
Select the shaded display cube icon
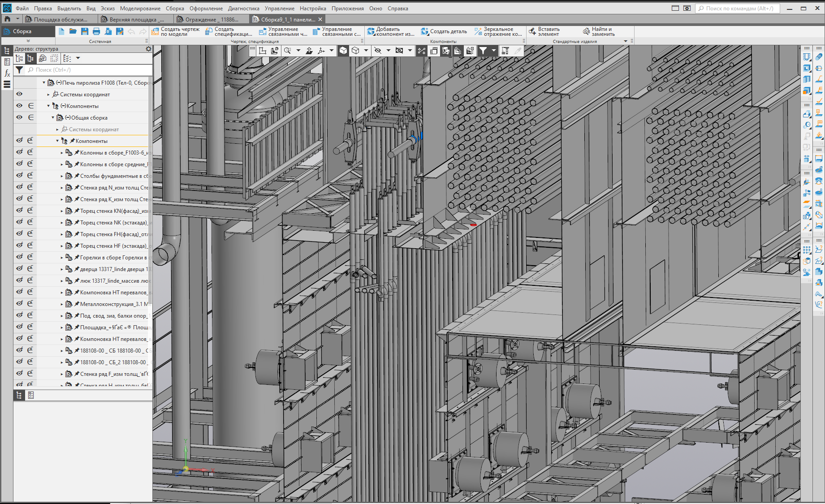pyautogui.click(x=343, y=51)
